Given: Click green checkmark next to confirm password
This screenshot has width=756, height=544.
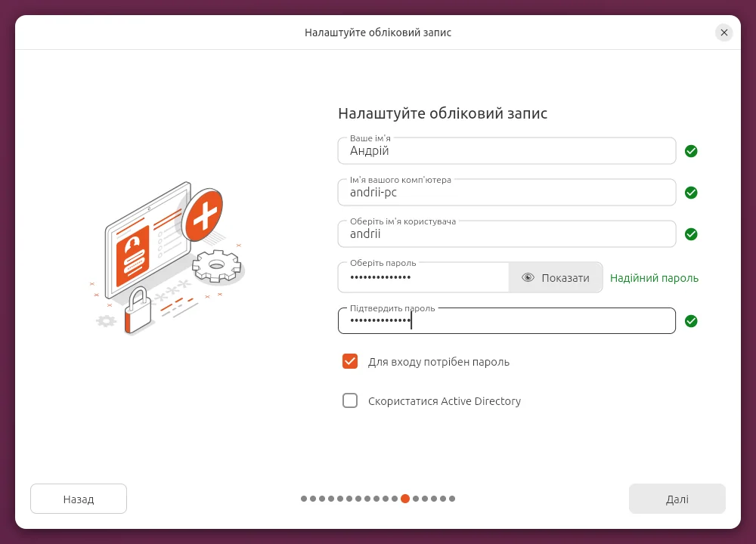Looking at the screenshot, I should [691, 321].
